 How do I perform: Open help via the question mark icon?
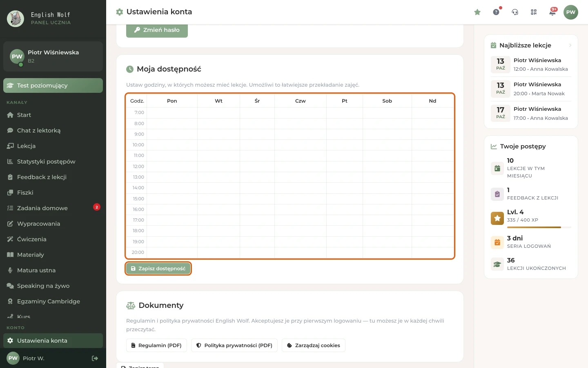[x=496, y=12]
